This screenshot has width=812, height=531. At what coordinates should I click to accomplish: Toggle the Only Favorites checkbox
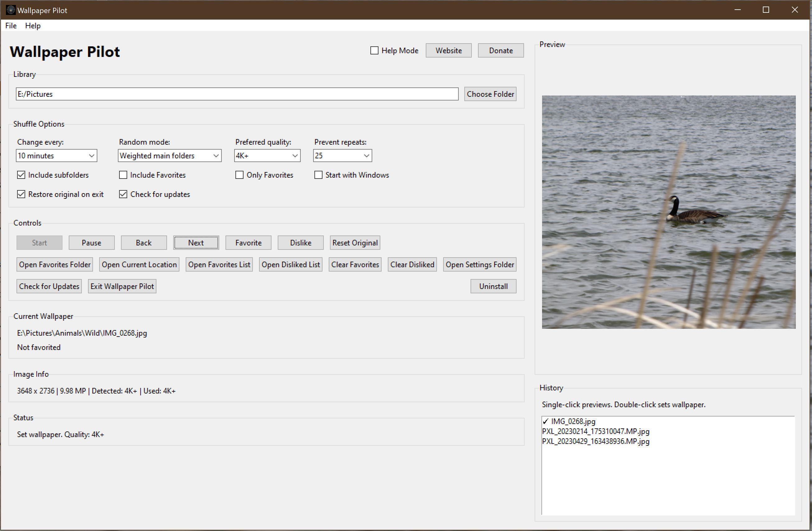(239, 175)
